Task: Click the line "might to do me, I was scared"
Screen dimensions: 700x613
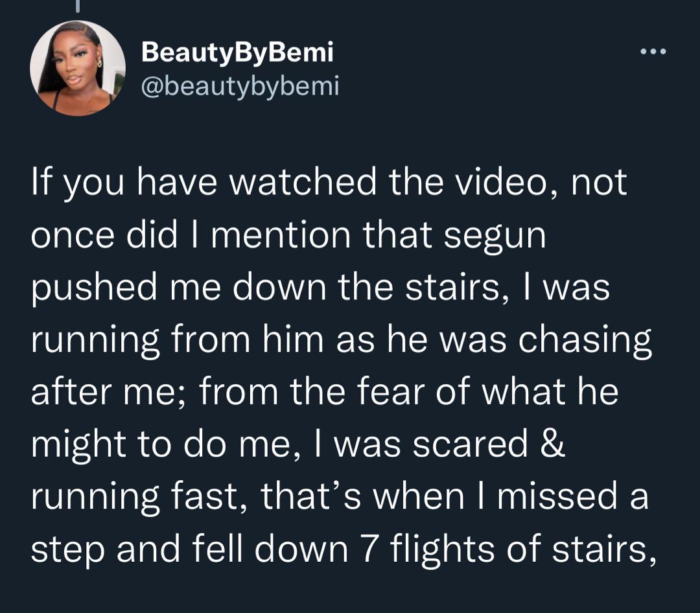Action: coord(298,445)
